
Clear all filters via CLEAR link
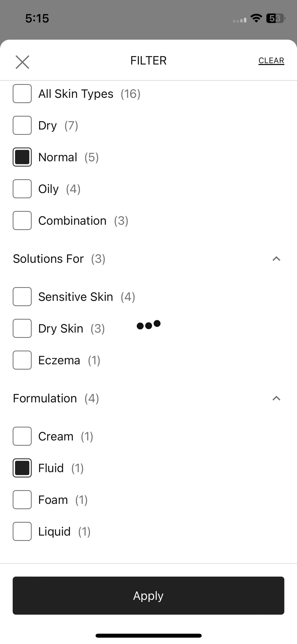click(x=271, y=61)
